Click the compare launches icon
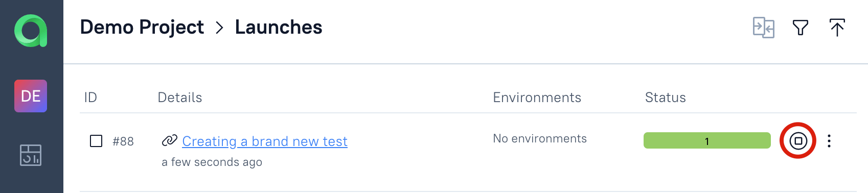This screenshot has width=868, height=193. click(x=764, y=28)
